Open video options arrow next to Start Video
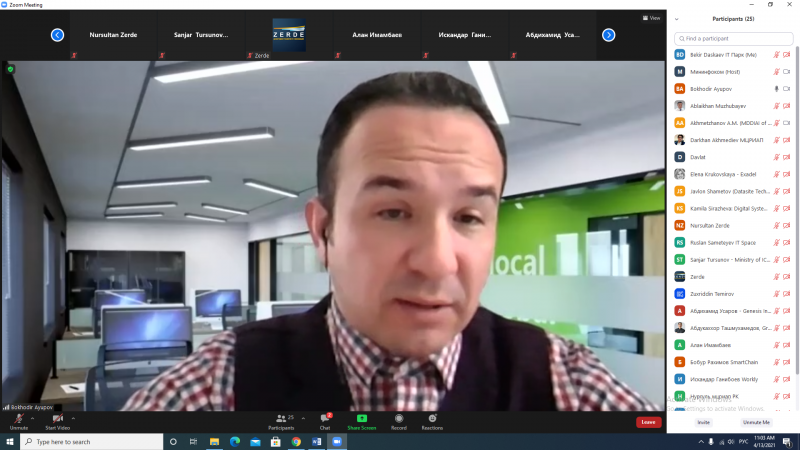The width and height of the screenshot is (800, 450). [73, 418]
